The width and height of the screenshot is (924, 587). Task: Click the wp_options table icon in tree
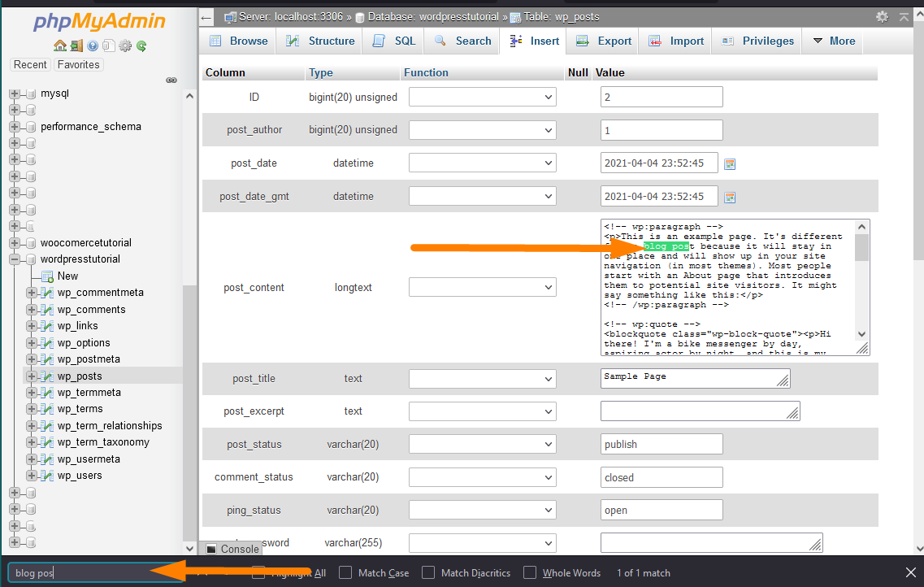coord(47,343)
